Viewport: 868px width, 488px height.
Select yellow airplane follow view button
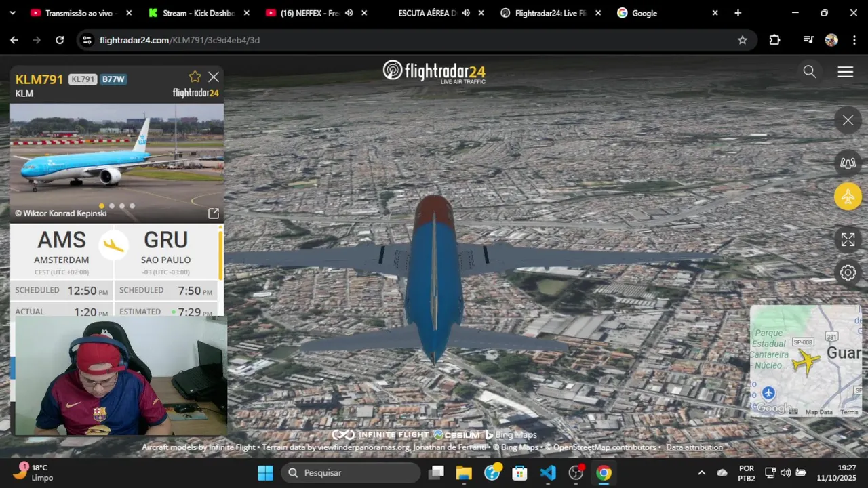tap(848, 197)
